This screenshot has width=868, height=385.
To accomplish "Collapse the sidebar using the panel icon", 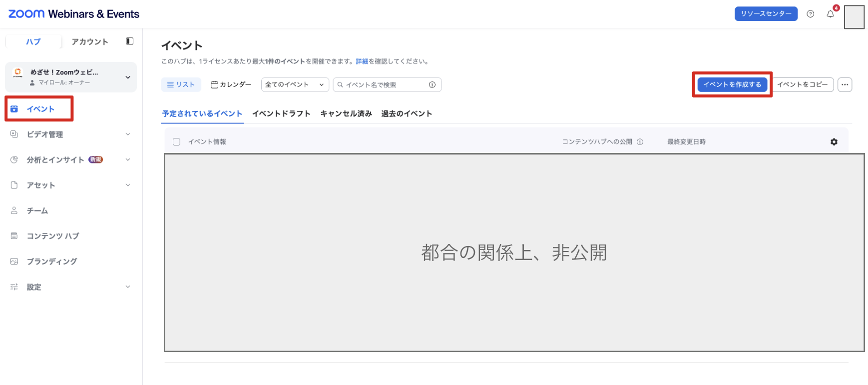I will 130,41.
